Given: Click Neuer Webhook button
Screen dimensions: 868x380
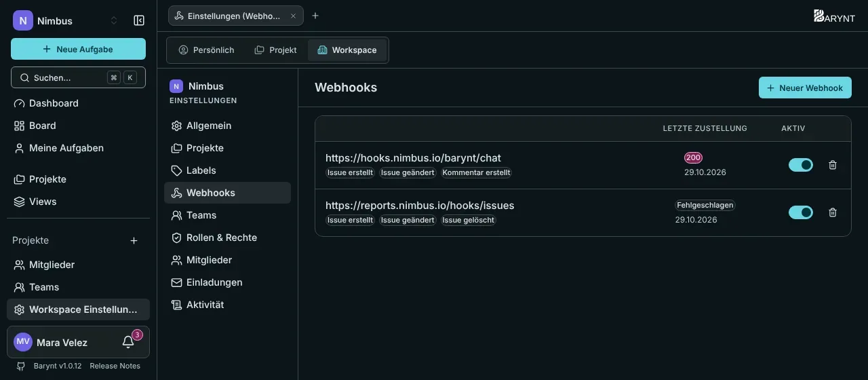Looking at the screenshot, I should pyautogui.click(x=805, y=88).
